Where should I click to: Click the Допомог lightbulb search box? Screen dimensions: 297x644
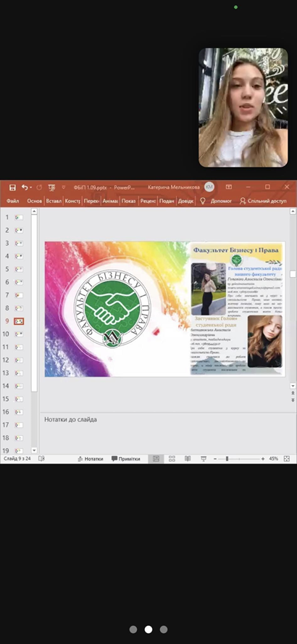point(216,202)
